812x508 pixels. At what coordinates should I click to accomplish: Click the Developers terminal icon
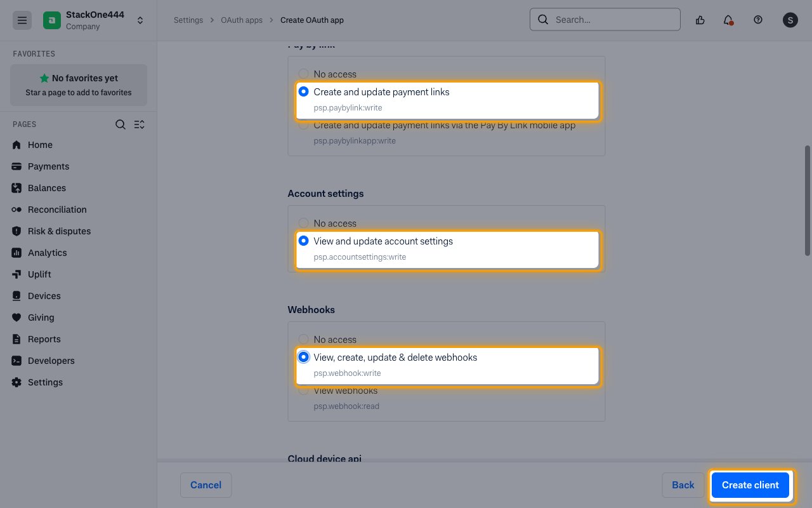(x=16, y=361)
